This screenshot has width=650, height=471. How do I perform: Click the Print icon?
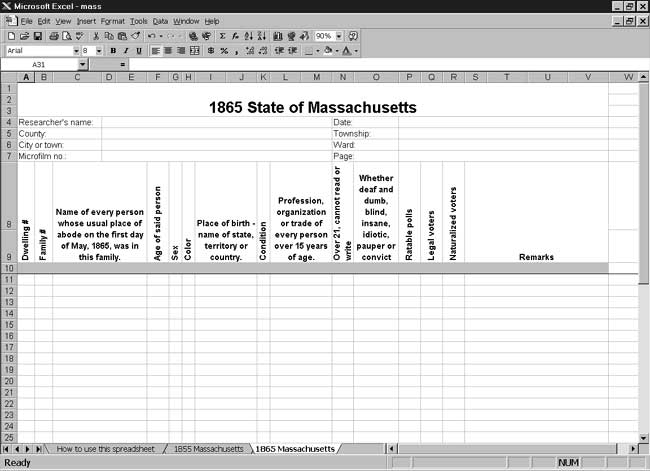(x=52, y=36)
